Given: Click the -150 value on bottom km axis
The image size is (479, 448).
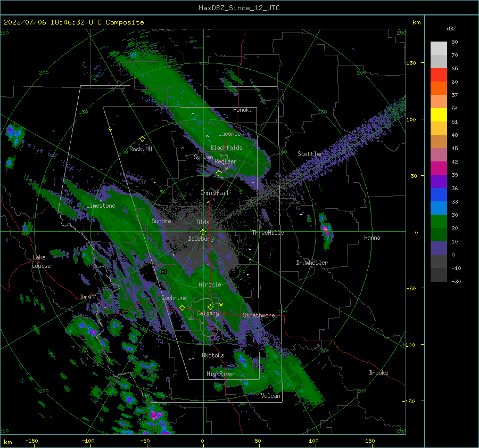Looking at the screenshot, I should pyautogui.click(x=31, y=441).
